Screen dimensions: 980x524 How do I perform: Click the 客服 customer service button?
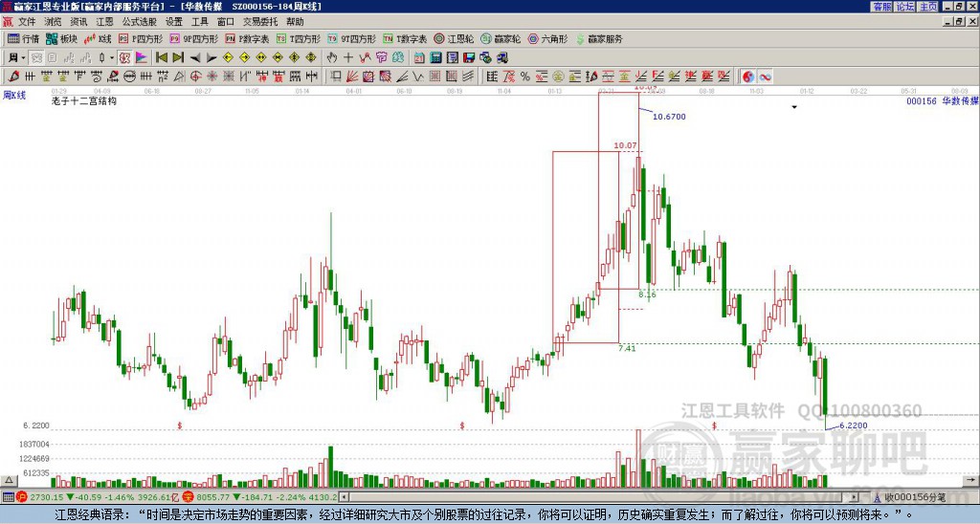[x=881, y=7]
